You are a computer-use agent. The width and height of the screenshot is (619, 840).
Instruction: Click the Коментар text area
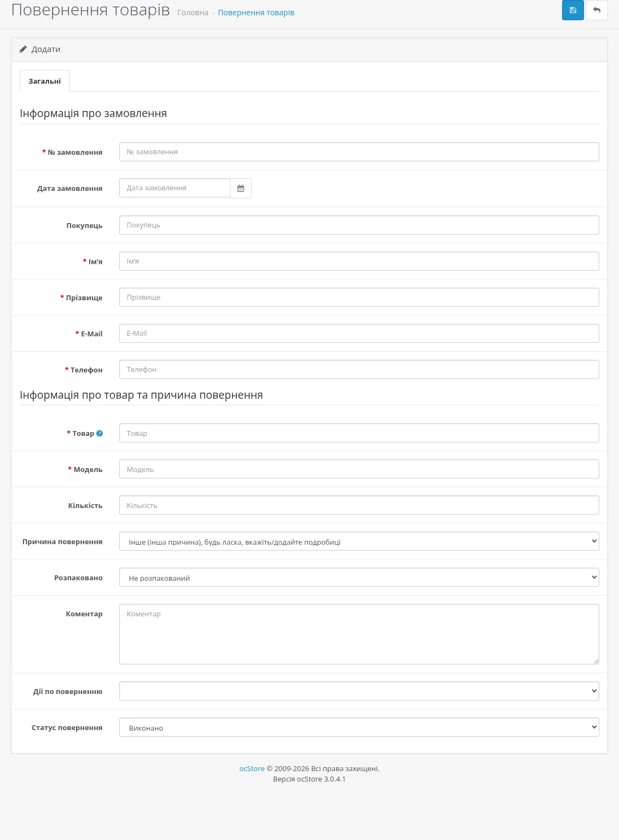tap(359, 634)
